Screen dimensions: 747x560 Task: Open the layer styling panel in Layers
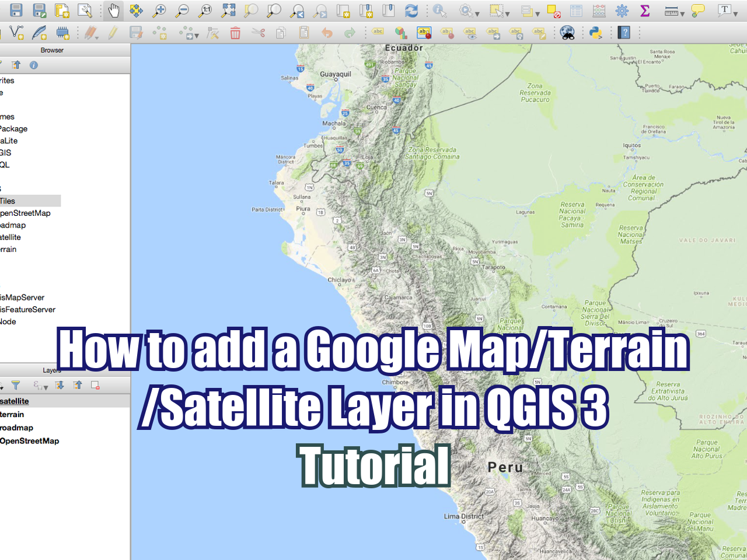(2, 386)
